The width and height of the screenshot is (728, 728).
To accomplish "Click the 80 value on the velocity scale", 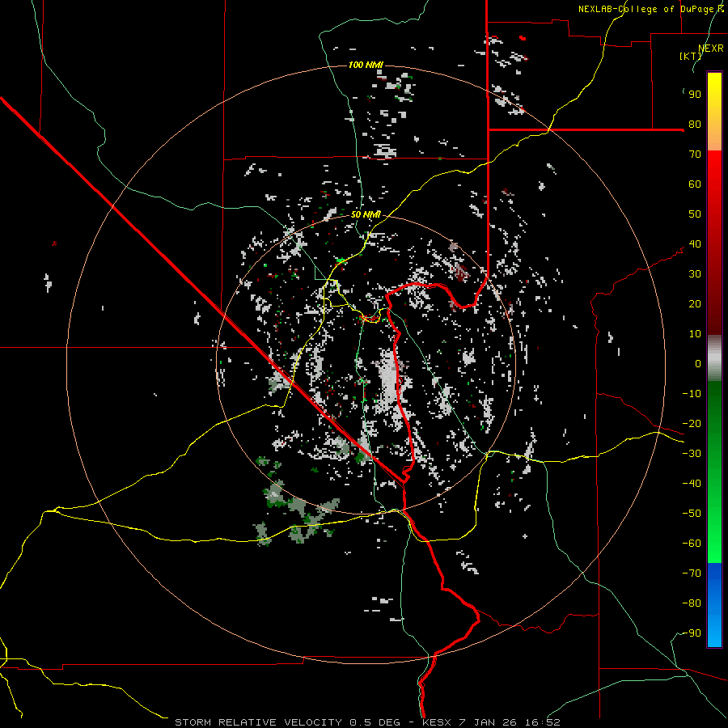I will pyautogui.click(x=695, y=125).
